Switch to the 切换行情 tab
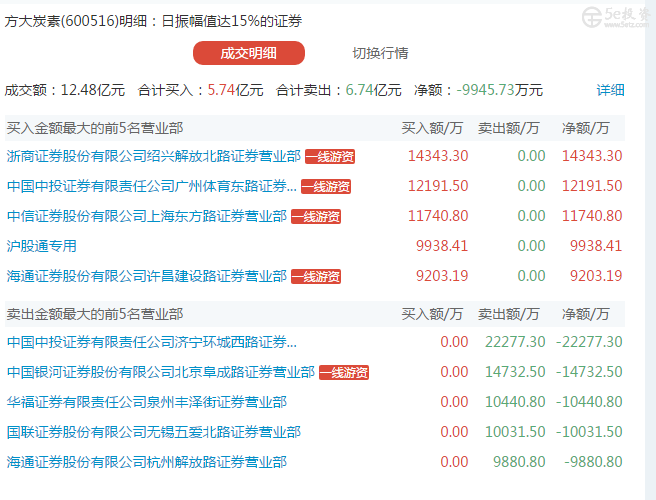 (x=380, y=53)
